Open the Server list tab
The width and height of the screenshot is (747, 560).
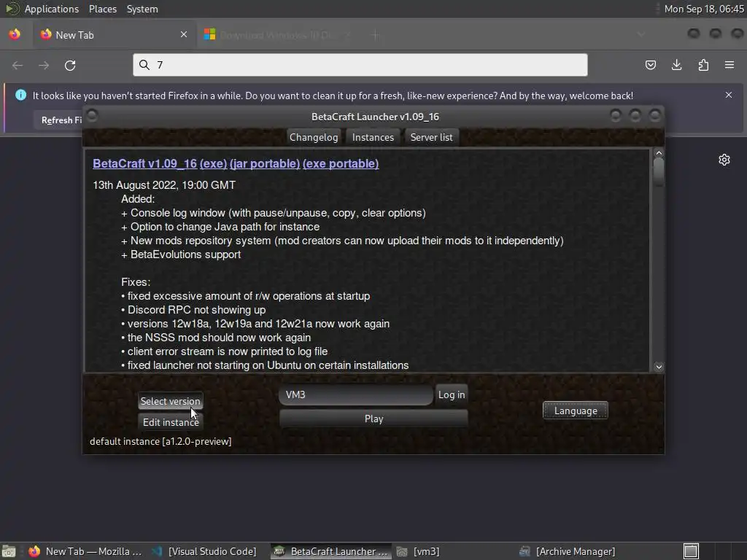click(431, 137)
